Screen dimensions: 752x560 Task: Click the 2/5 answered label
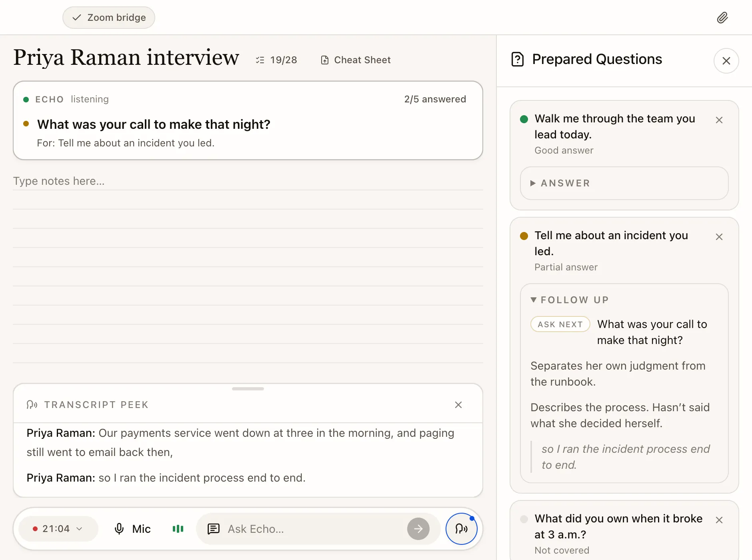click(x=435, y=99)
